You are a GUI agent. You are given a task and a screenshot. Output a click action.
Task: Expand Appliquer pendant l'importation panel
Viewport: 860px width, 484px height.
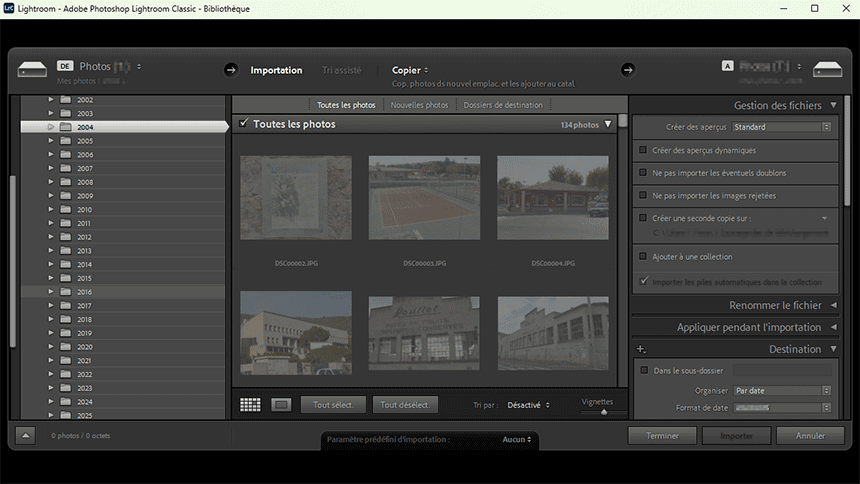click(834, 327)
